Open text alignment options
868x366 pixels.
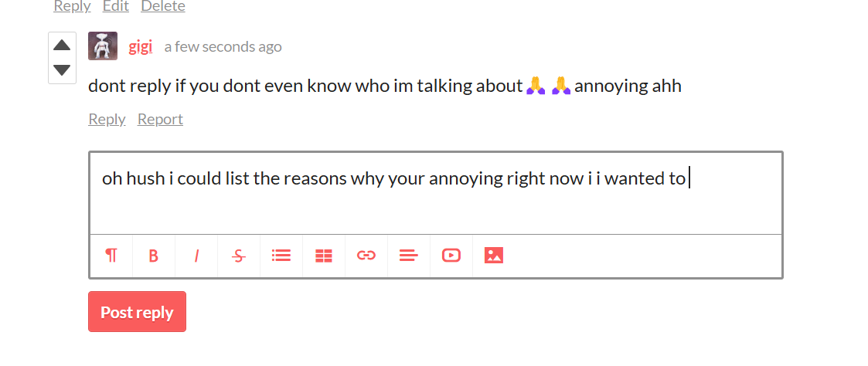click(409, 256)
